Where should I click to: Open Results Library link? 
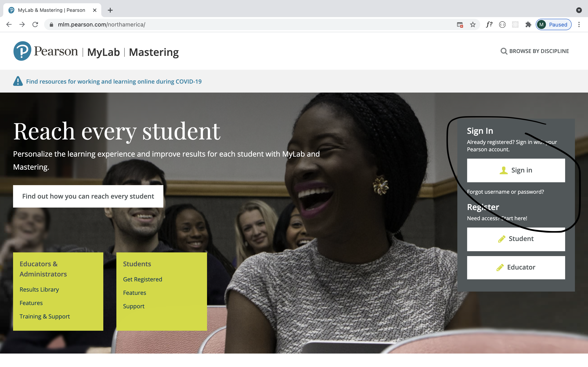point(39,290)
